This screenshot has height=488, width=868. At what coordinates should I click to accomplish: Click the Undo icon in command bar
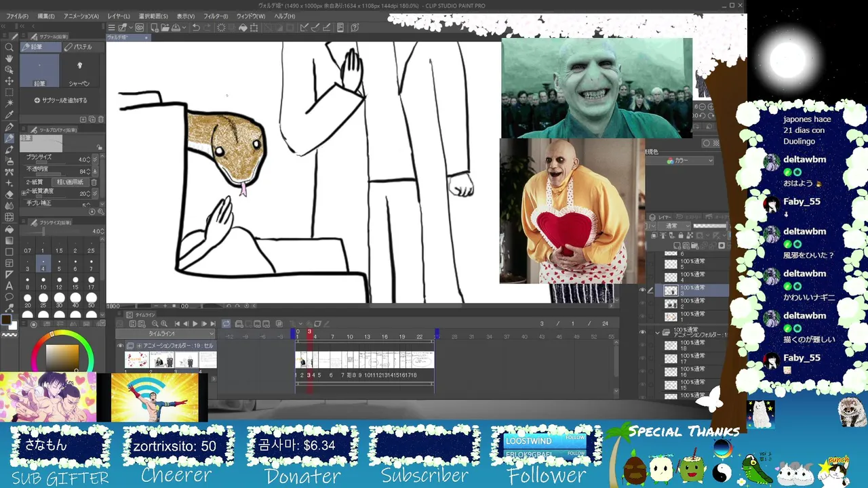(x=196, y=28)
